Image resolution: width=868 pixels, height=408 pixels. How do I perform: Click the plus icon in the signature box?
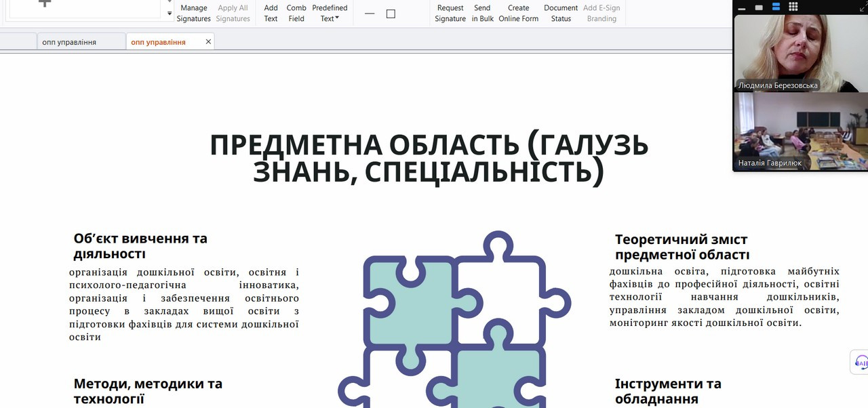[45, 3]
